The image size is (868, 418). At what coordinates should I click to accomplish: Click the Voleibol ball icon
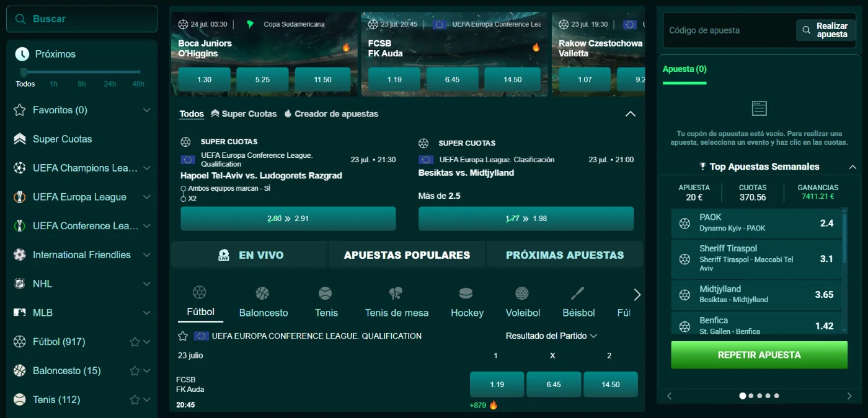click(522, 293)
